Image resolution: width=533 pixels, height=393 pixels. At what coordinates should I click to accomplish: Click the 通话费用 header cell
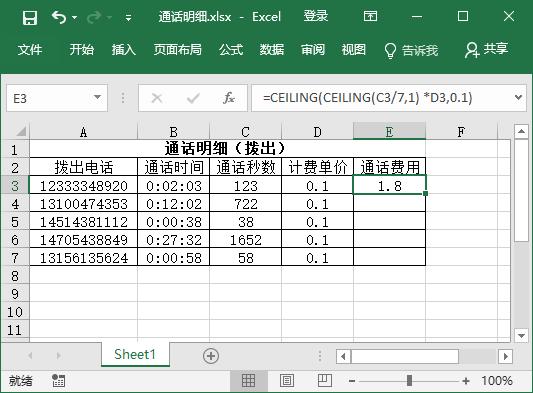(x=390, y=167)
